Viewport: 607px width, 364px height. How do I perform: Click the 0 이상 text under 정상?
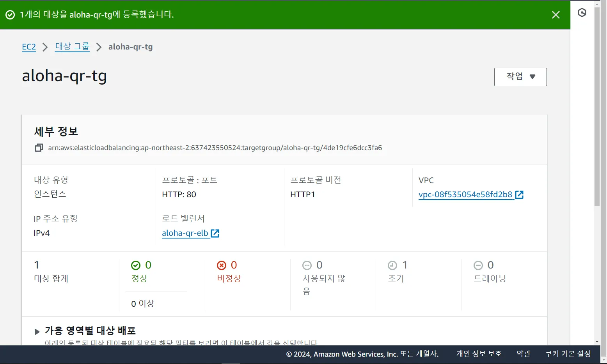[143, 304]
